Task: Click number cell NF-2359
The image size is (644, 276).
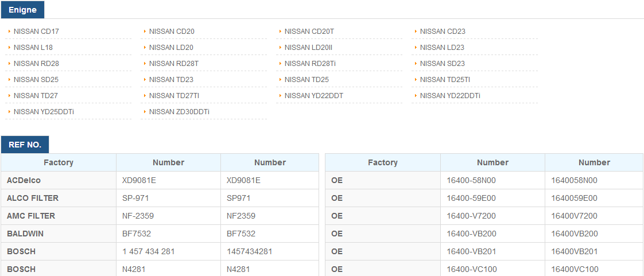Action: [168, 216]
